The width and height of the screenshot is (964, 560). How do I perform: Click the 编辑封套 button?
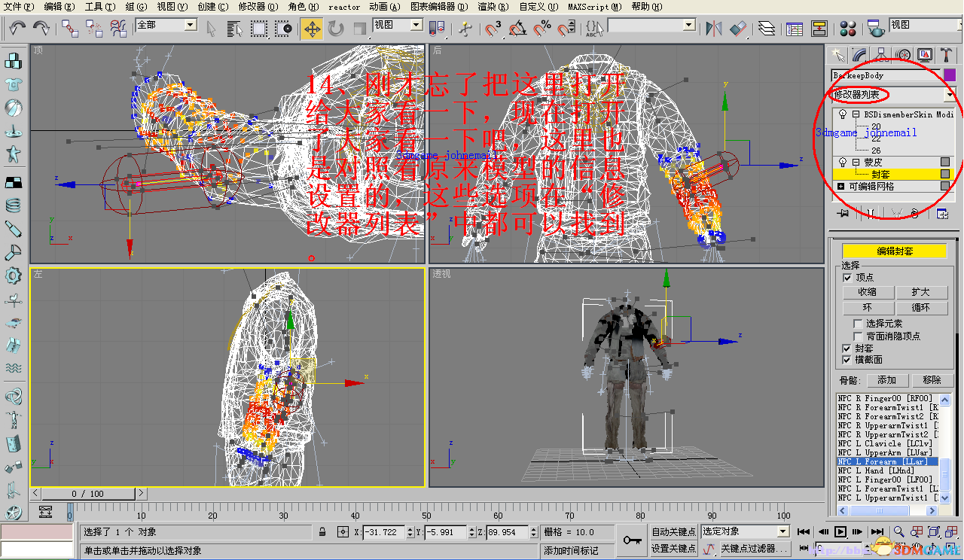click(894, 251)
